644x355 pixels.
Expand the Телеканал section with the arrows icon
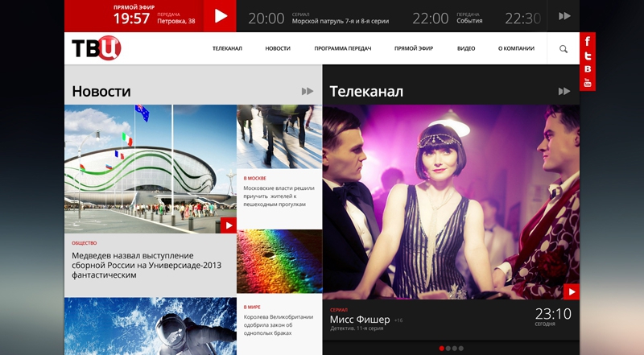tap(564, 91)
